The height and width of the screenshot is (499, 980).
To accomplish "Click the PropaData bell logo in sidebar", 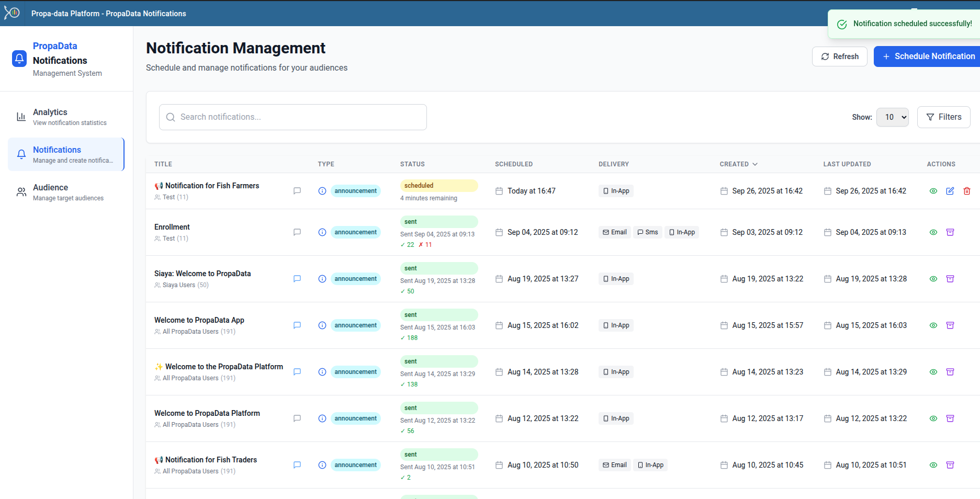I will pos(19,59).
